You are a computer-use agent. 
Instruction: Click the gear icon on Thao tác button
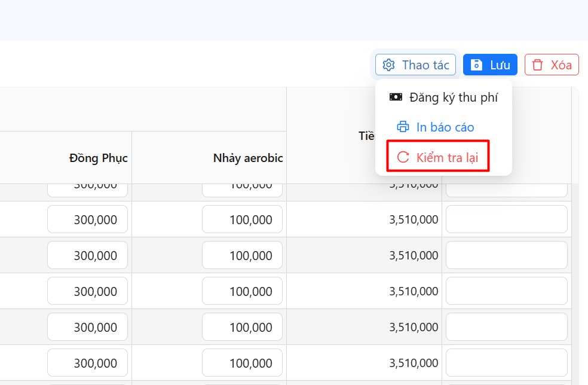tap(389, 65)
